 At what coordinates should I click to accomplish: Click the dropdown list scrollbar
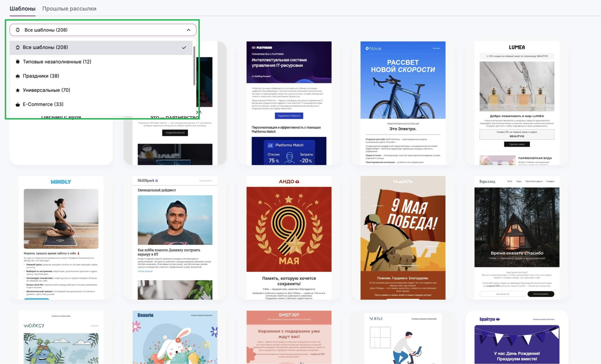(194, 66)
